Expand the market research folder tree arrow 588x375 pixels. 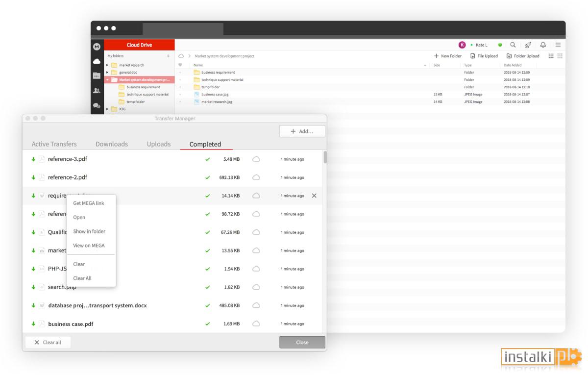point(107,65)
